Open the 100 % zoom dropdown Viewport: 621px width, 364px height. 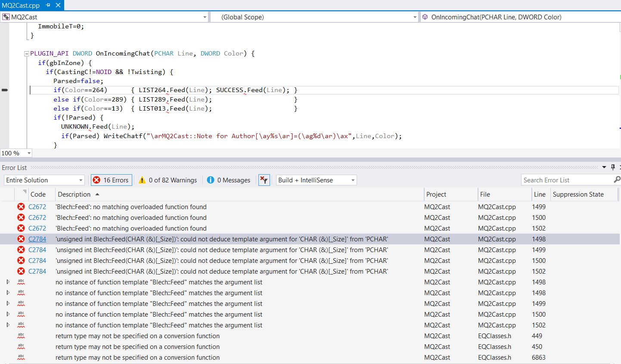click(29, 153)
